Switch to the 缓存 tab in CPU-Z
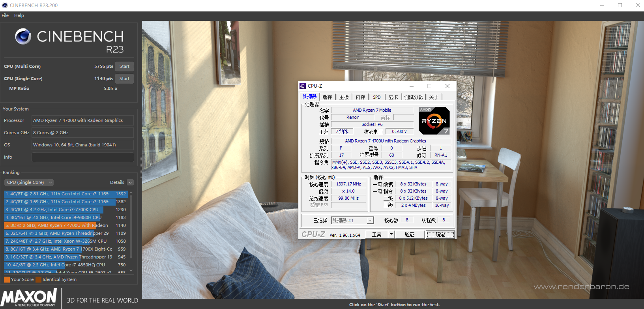 coord(327,97)
